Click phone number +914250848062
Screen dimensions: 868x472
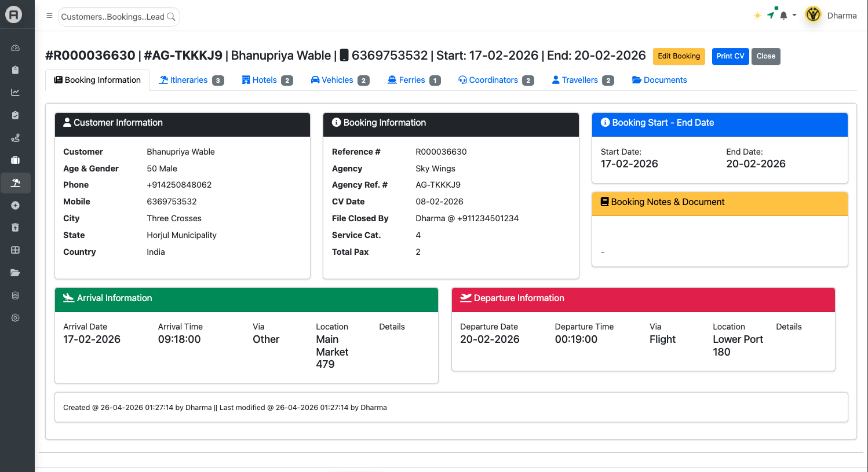pyautogui.click(x=179, y=185)
